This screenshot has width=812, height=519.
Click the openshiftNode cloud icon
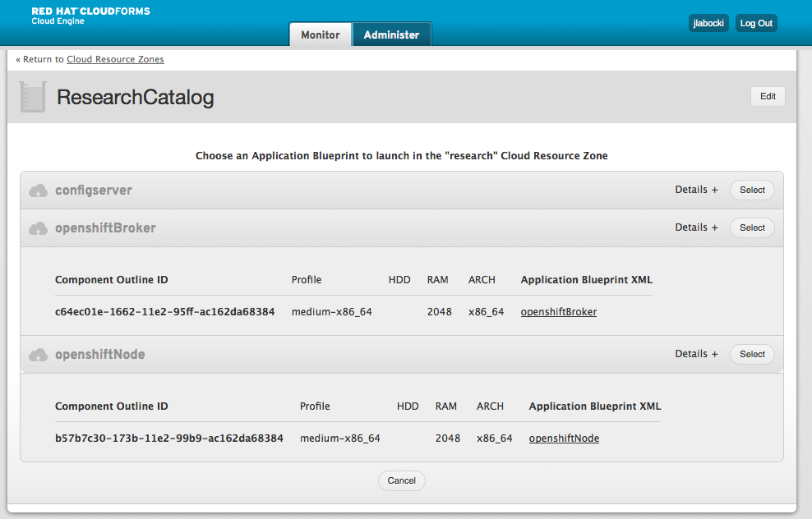(38, 355)
